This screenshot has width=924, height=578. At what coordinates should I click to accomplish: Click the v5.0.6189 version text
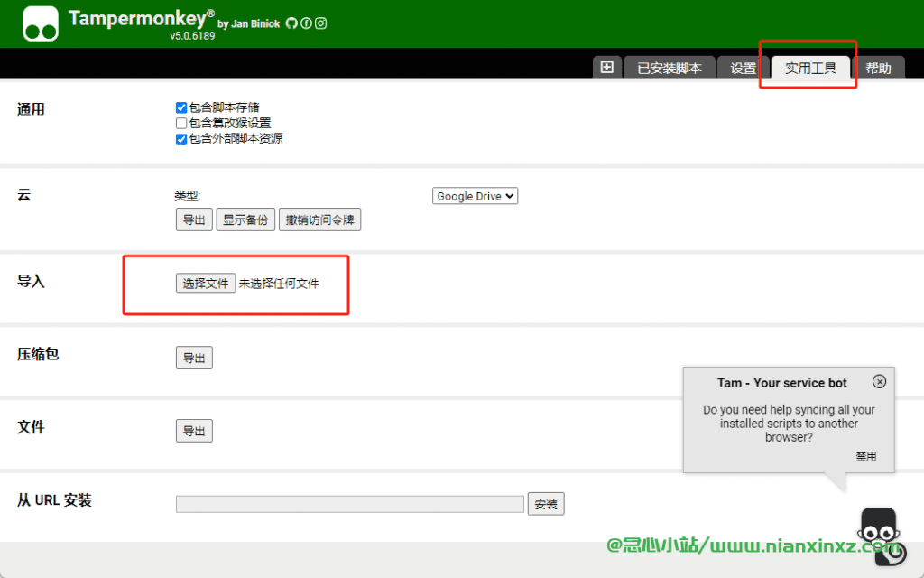pos(193,36)
